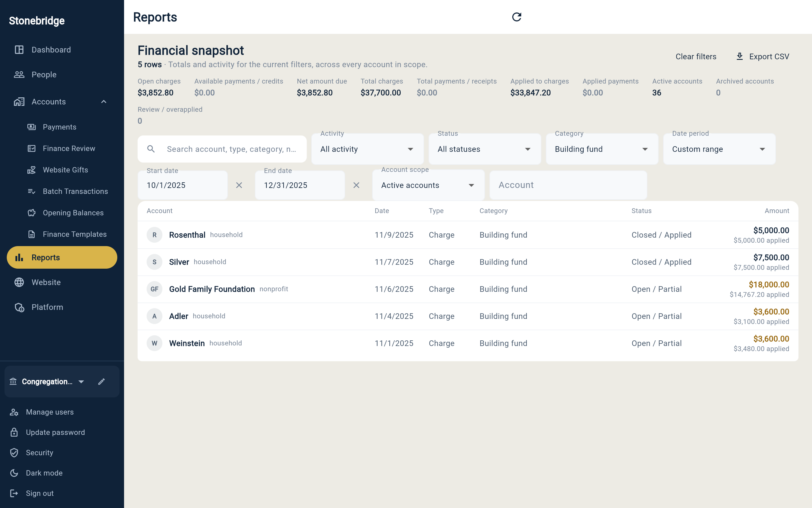Image resolution: width=812 pixels, height=508 pixels.
Task: Click the $18,000.00 amount
Action: tap(769, 284)
